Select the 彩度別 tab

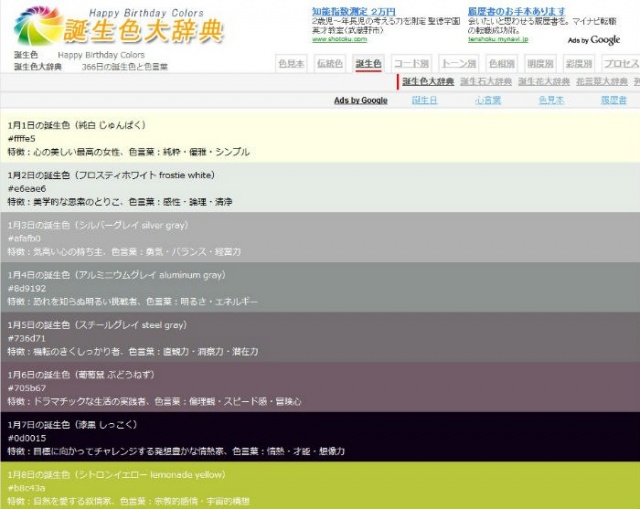point(579,64)
